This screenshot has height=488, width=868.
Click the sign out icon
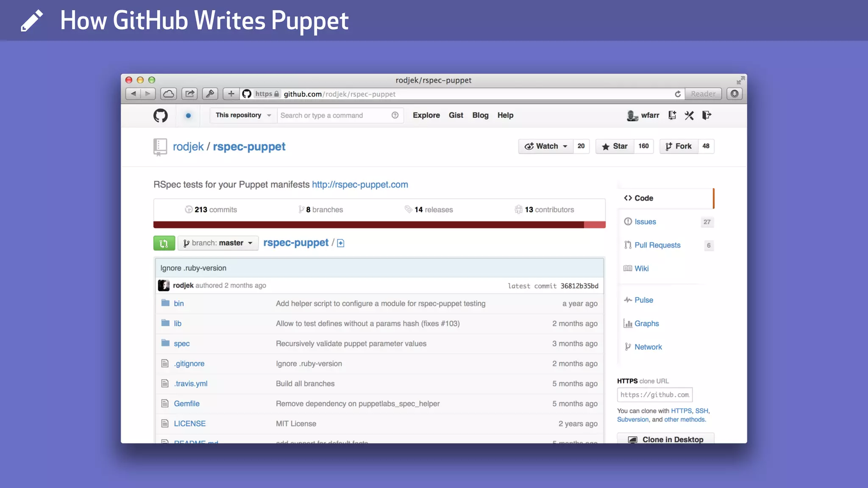(707, 115)
